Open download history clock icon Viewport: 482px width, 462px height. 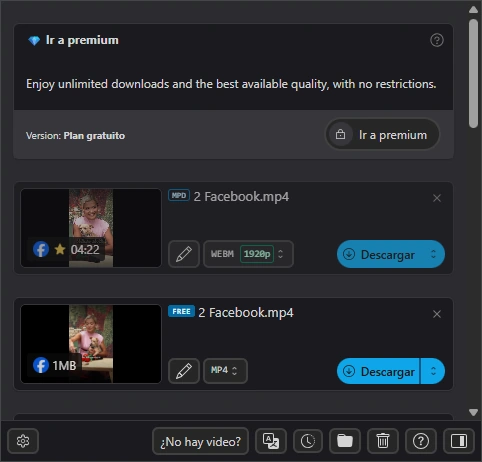pyautogui.click(x=308, y=441)
